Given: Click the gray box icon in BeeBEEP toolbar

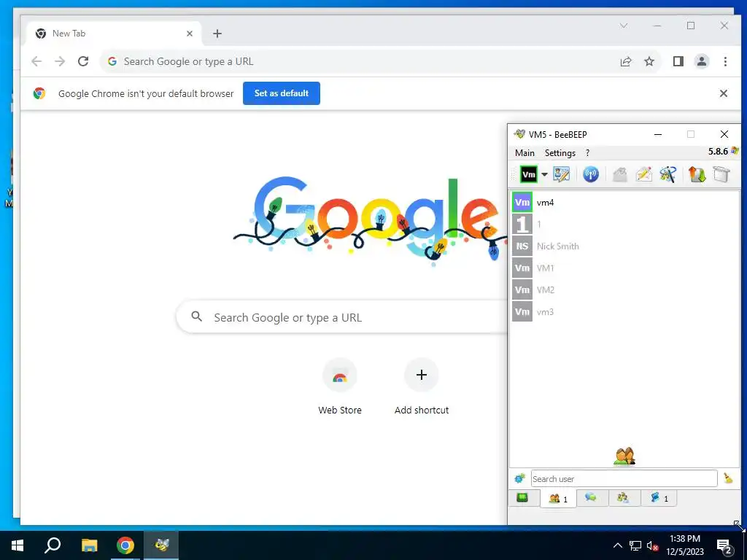Looking at the screenshot, I should [x=721, y=175].
